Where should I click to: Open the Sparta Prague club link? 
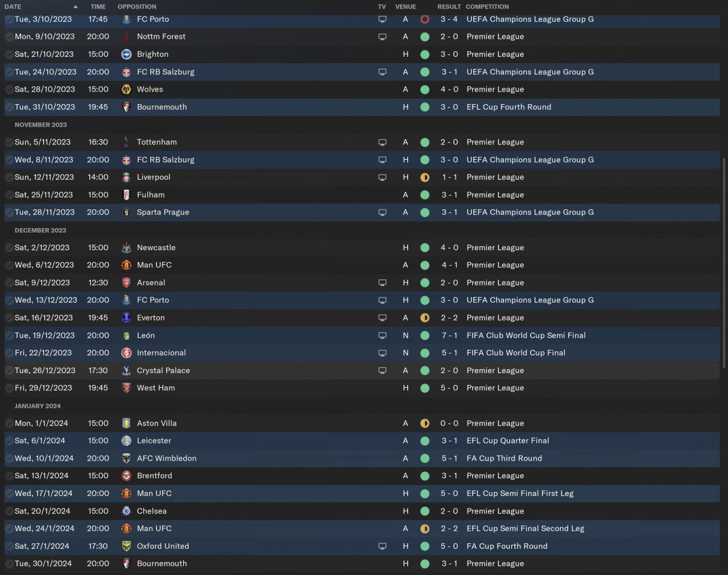click(163, 213)
